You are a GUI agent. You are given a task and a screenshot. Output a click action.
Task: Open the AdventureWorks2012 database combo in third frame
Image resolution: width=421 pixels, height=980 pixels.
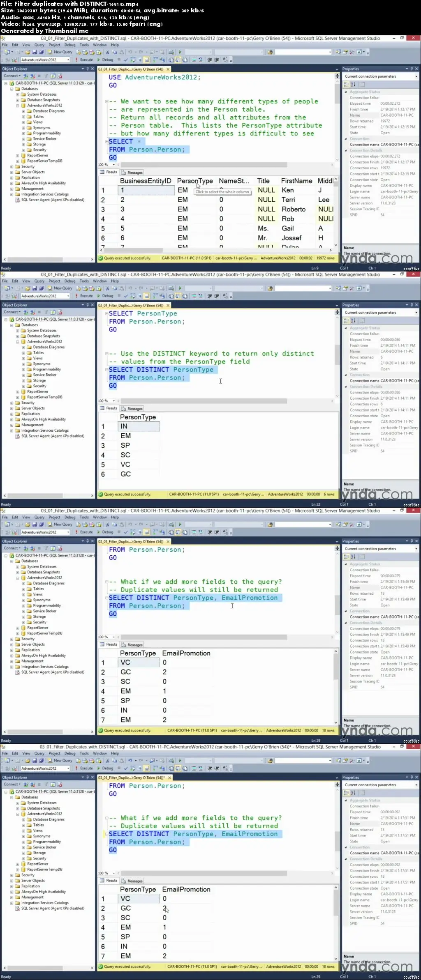(68, 532)
